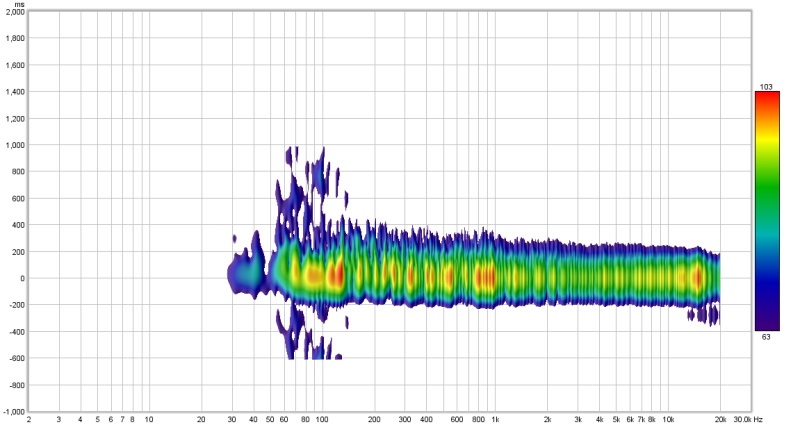800x427 pixels.
Task: Click the 2,000 label on the time axis
Action: [15, 12]
